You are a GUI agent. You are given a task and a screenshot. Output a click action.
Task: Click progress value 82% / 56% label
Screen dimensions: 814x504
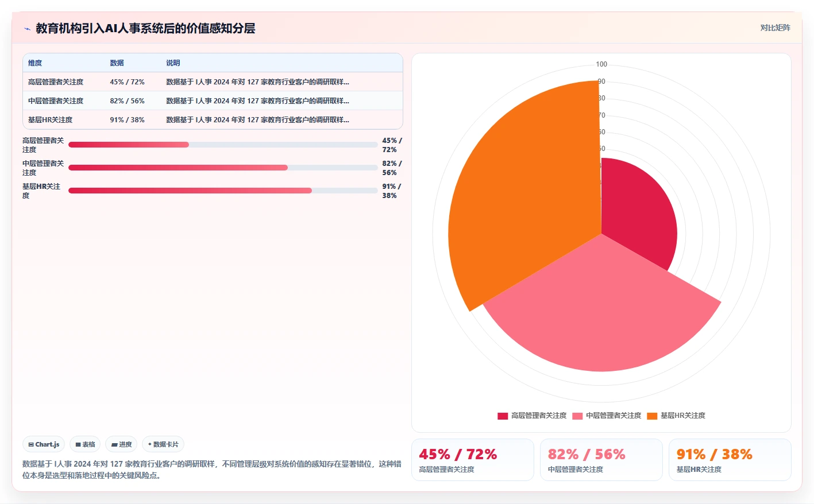392,168
